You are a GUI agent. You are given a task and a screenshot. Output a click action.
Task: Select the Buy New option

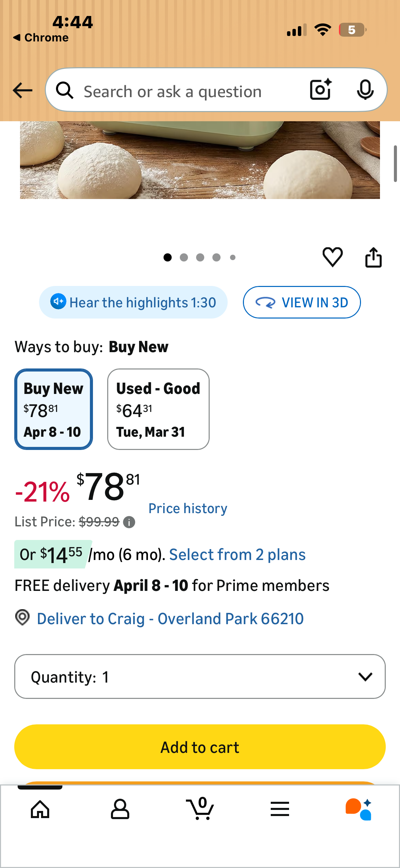coord(54,409)
